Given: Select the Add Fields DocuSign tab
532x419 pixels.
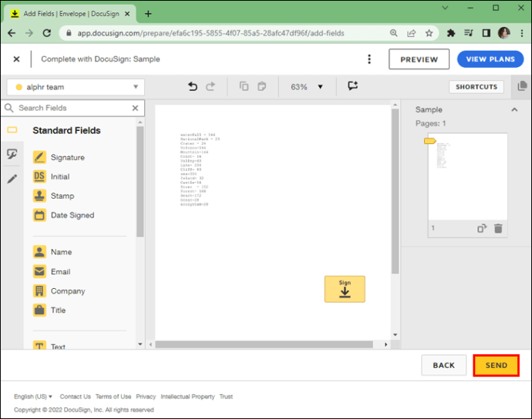Looking at the screenshot, I should pos(70,14).
